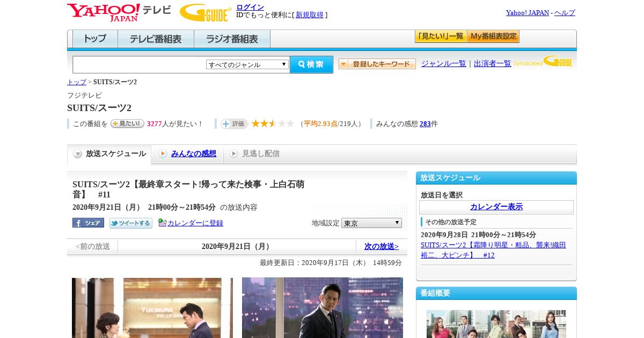The height and width of the screenshot is (338, 644).
Task: Select the 見逃し配信 tab
Action: click(x=254, y=154)
